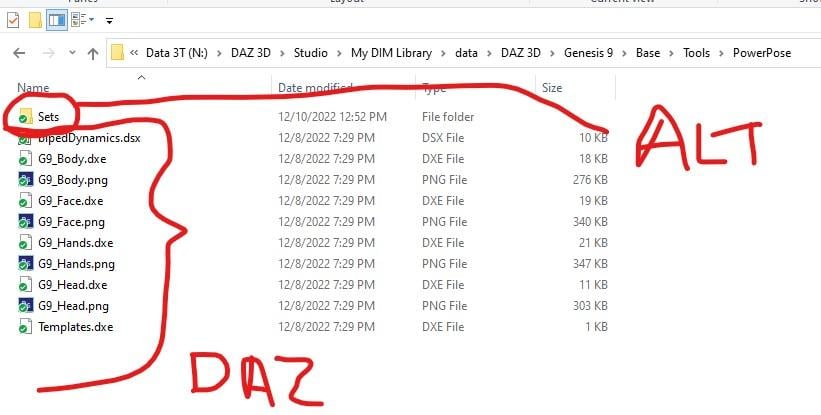Screen dimensions: 821x415
Task: Sort by the Name column header
Action: pyautogui.click(x=33, y=87)
